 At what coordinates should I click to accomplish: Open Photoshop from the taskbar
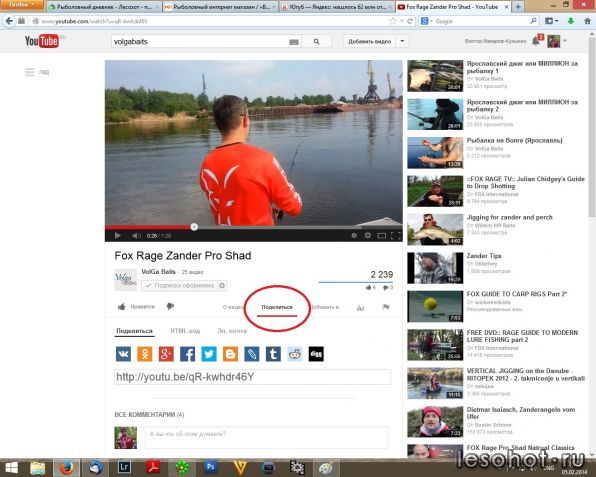coord(210,467)
